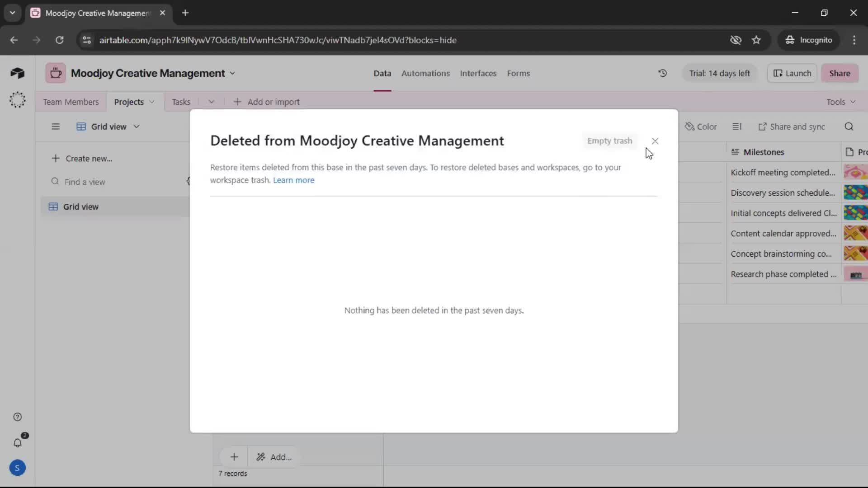
Task: Select cell 'Kickoff meeting completed...'
Action: click(783, 173)
